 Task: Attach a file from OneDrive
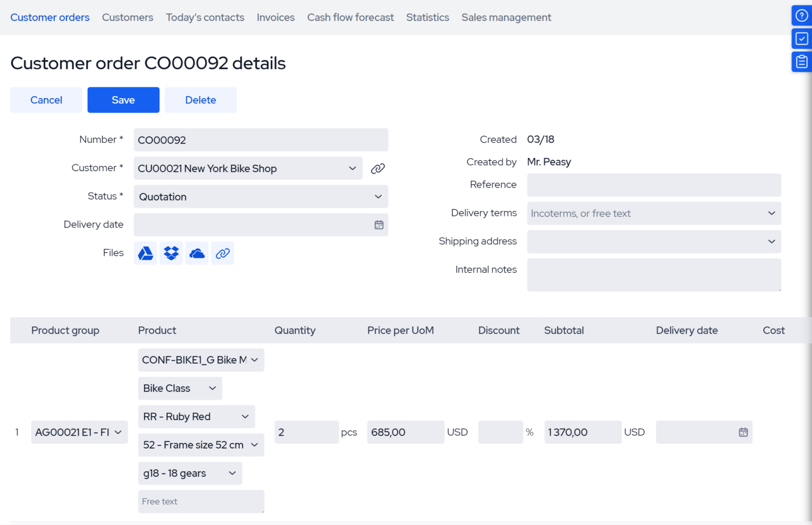[197, 253]
